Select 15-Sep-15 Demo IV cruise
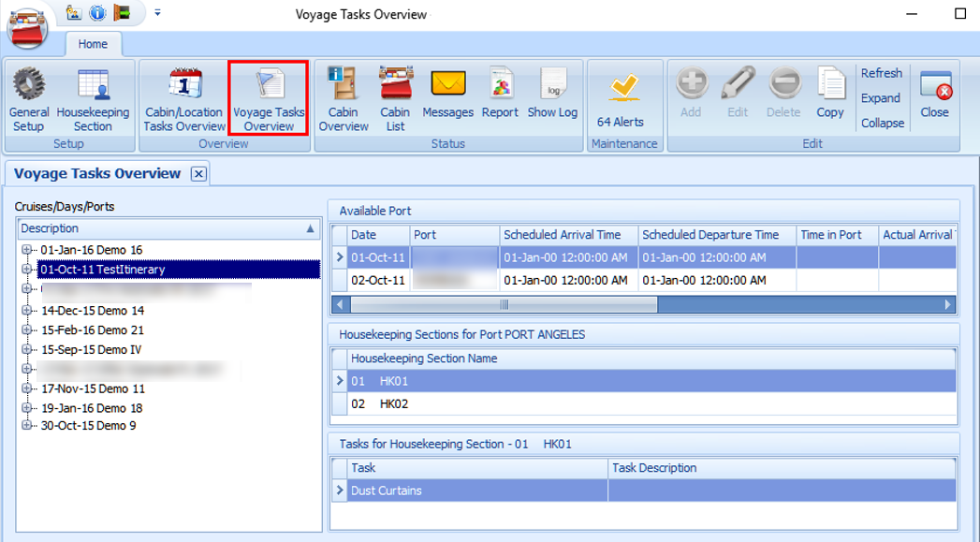This screenshot has width=980, height=542. (91, 349)
